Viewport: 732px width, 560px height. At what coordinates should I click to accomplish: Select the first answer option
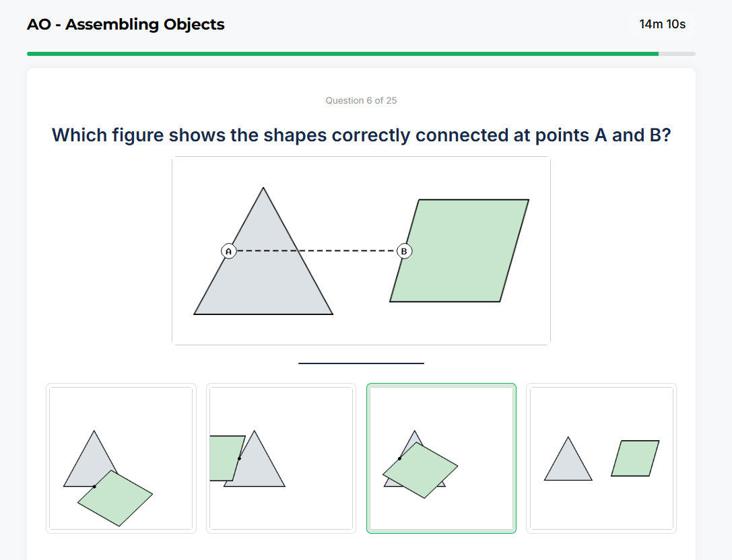121,458
